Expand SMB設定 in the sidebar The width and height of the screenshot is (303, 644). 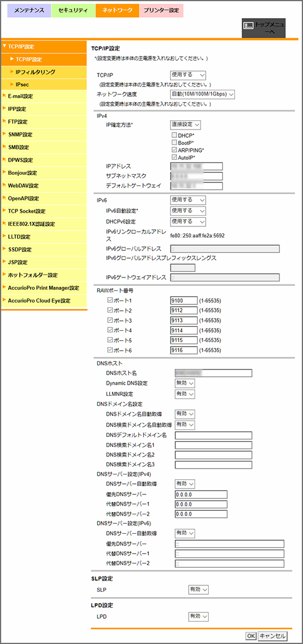pyautogui.click(x=44, y=147)
